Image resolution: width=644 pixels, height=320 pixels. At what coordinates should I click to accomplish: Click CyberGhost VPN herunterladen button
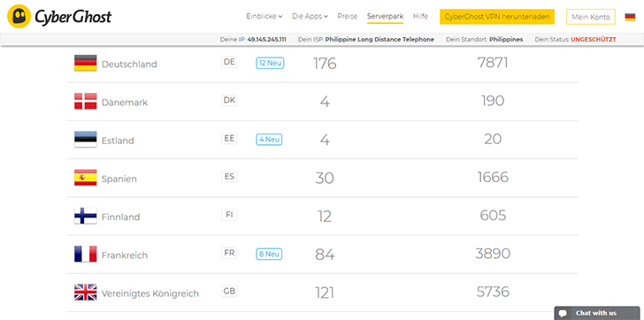497,17
